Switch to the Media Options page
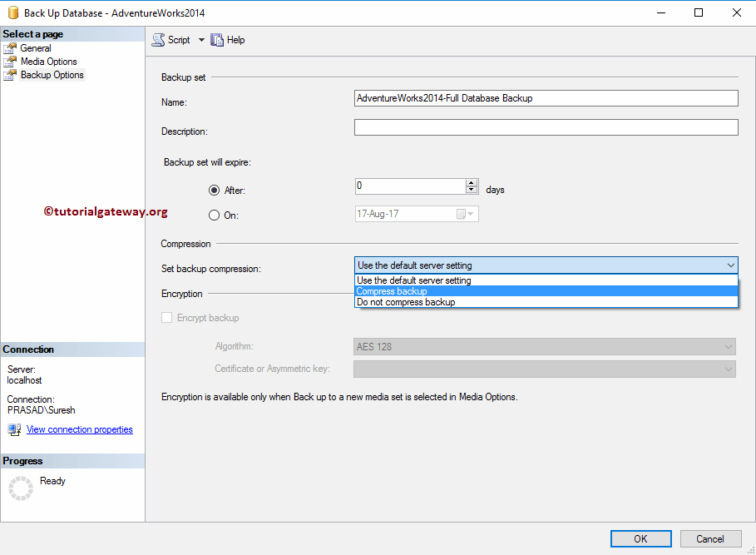Screen dimensions: 756x555 (x=49, y=61)
